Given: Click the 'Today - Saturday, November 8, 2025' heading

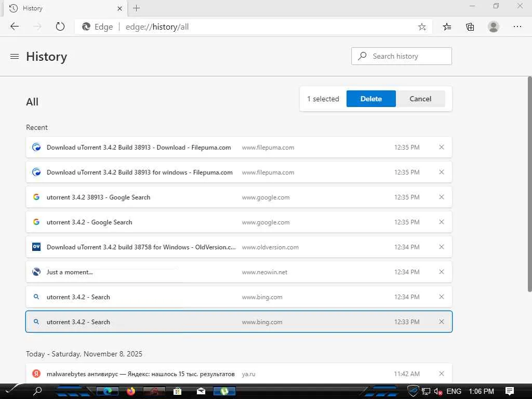Looking at the screenshot, I should [84, 354].
